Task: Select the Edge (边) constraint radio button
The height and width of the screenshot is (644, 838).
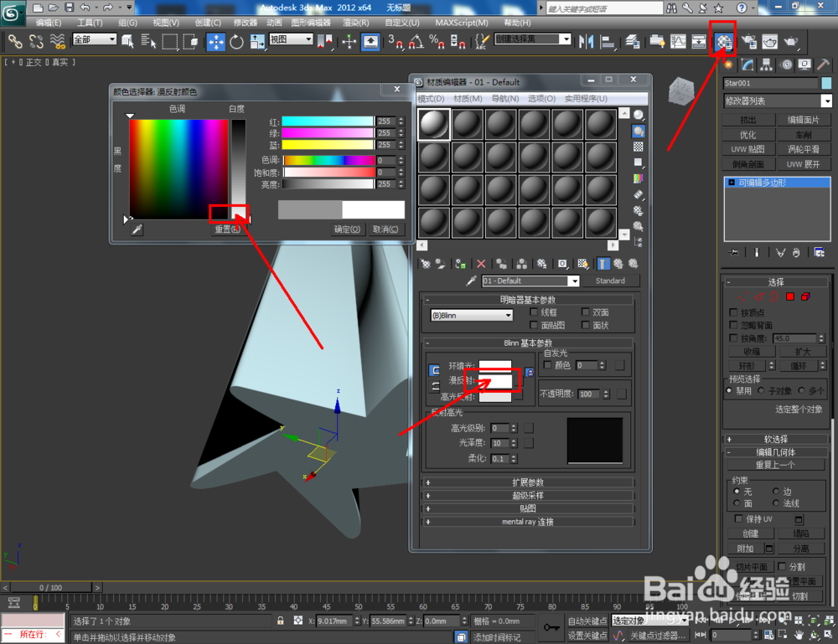Action: coord(775,491)
